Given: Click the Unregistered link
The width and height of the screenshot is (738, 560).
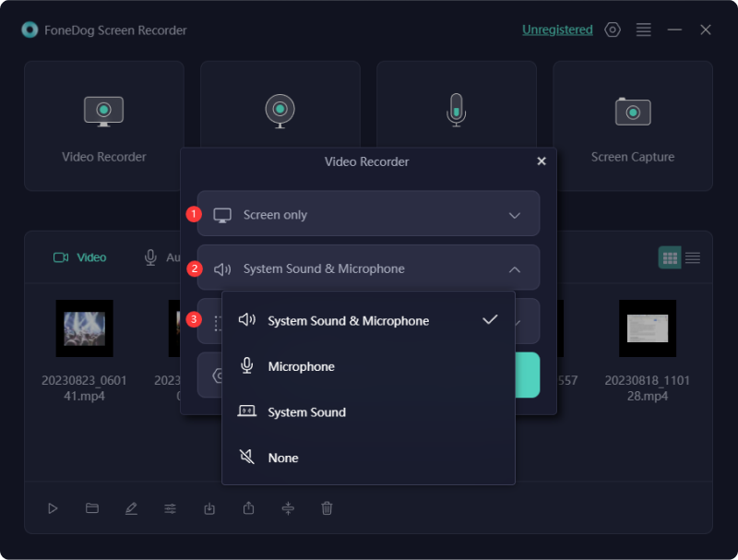Looking at the screenshot, I should (557, 30).
